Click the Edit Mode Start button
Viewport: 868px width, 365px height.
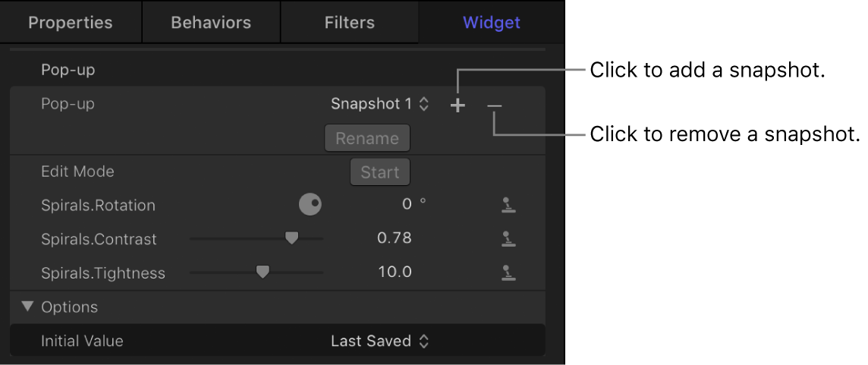coord(379,172)
